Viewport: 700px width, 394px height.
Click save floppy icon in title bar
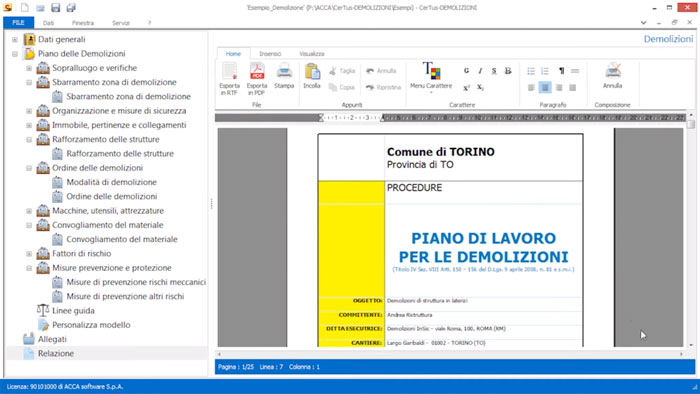[55, 7]
